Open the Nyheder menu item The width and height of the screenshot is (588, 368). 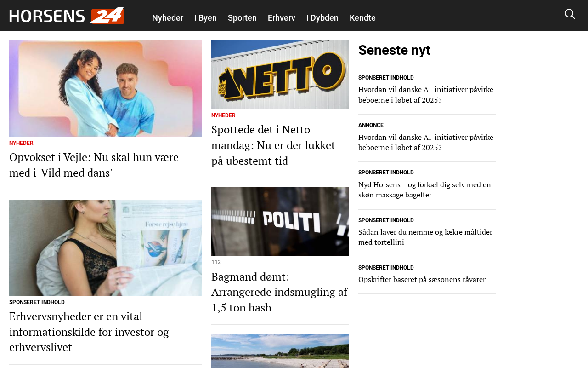[168, 18]
